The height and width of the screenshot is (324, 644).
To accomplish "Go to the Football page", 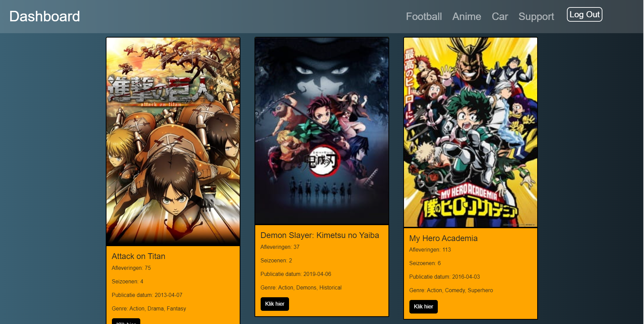I will (424, 16).
